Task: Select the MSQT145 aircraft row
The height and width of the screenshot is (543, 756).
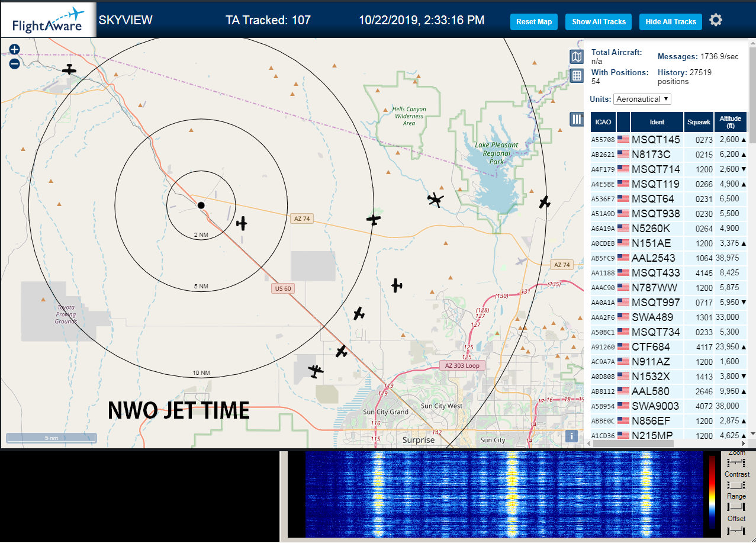Action: 669,140
